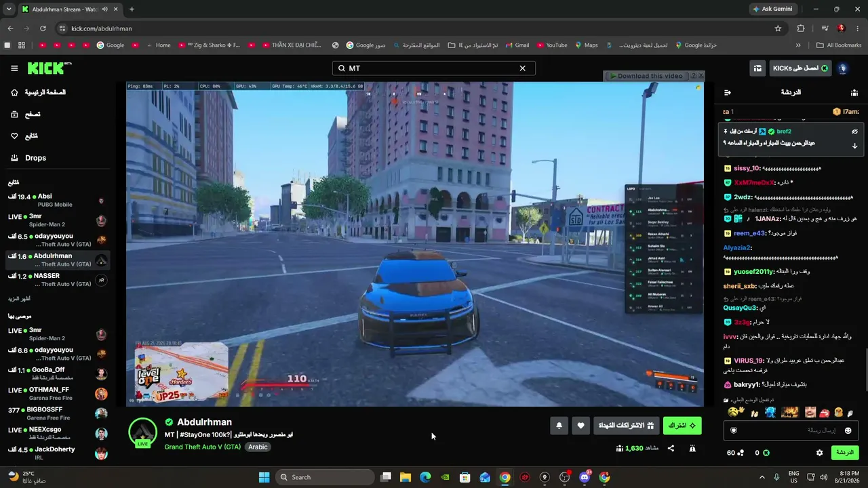Open the Maps bookmark
This screenshot has height=488, width=868.
pos(587,45)
